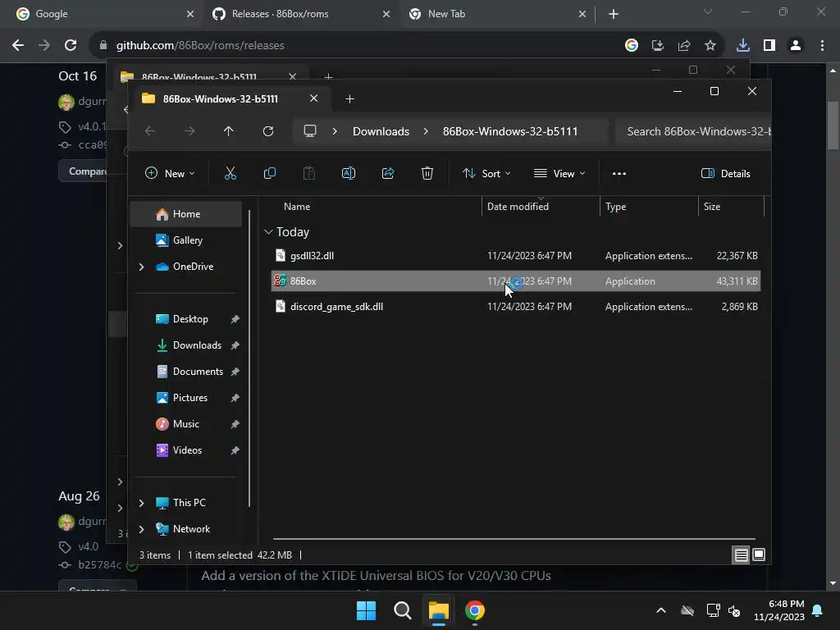Open the See more three-dots menu
The height and width of the screenshot is (630, 840).
(x=619, y=174)
